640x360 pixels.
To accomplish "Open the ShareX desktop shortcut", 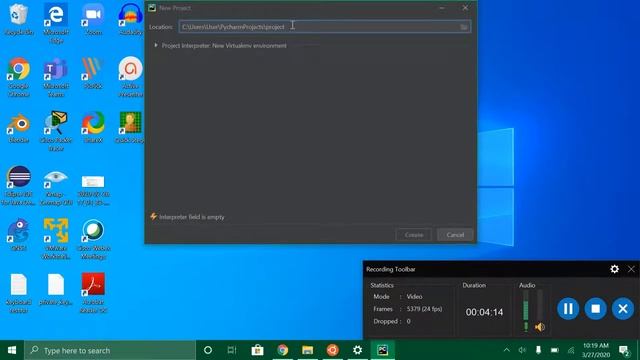I will 93,127.
